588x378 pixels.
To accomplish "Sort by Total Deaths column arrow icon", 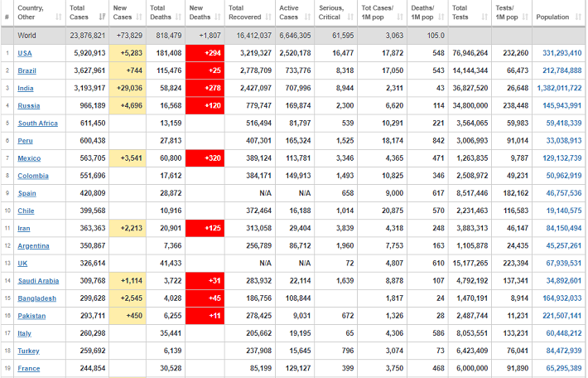I will click(x=179, y=17).
